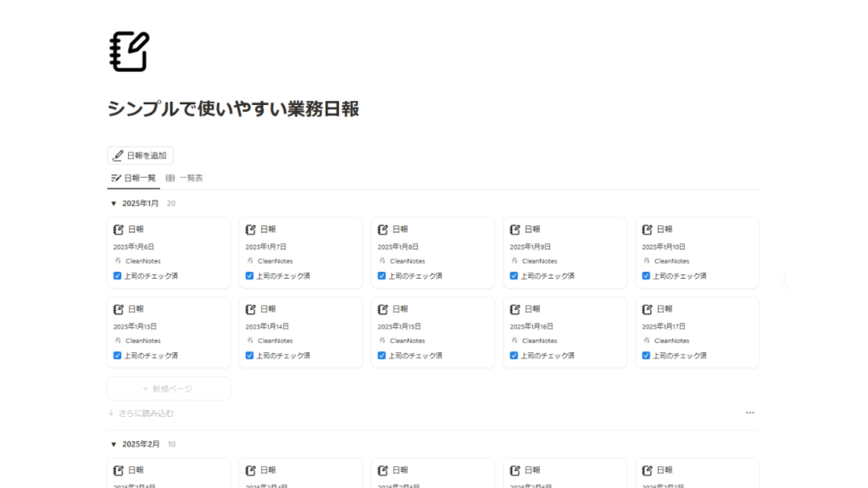Click notebook icon on 2025年1月9日 card
Image resolution: width=868 pixels, height=488 pixels.
tap(515, 230)
